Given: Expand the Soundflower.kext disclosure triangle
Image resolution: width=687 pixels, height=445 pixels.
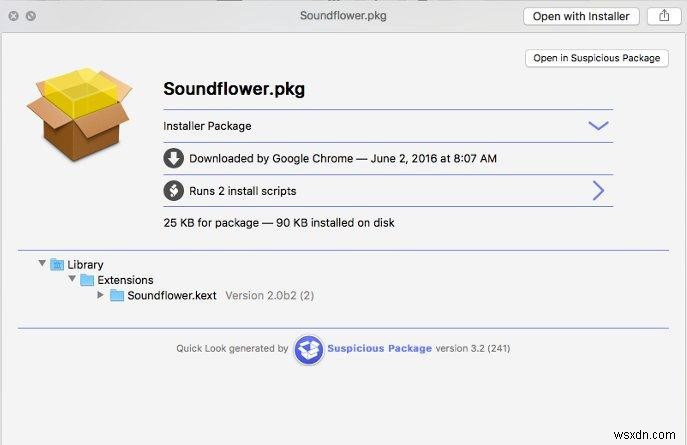Looking at the screenshot, I should tap(100, 296).
